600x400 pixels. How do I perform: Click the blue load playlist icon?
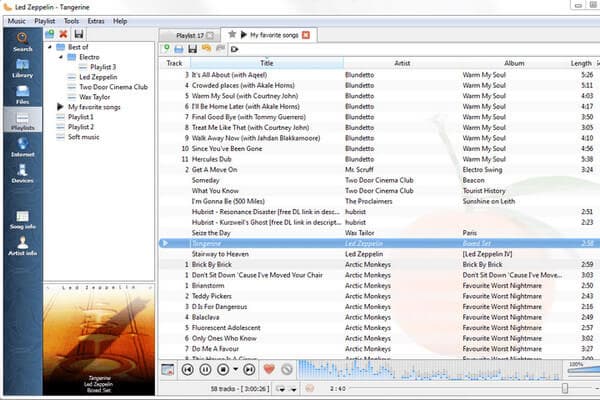[179, 49]
